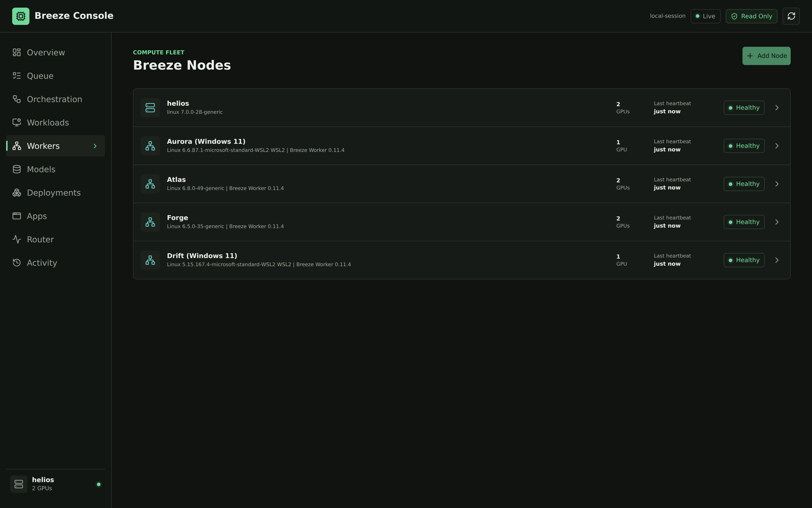Screen dimensions: 812x508
Task: View the Activity log page
Action: point(56,263)
